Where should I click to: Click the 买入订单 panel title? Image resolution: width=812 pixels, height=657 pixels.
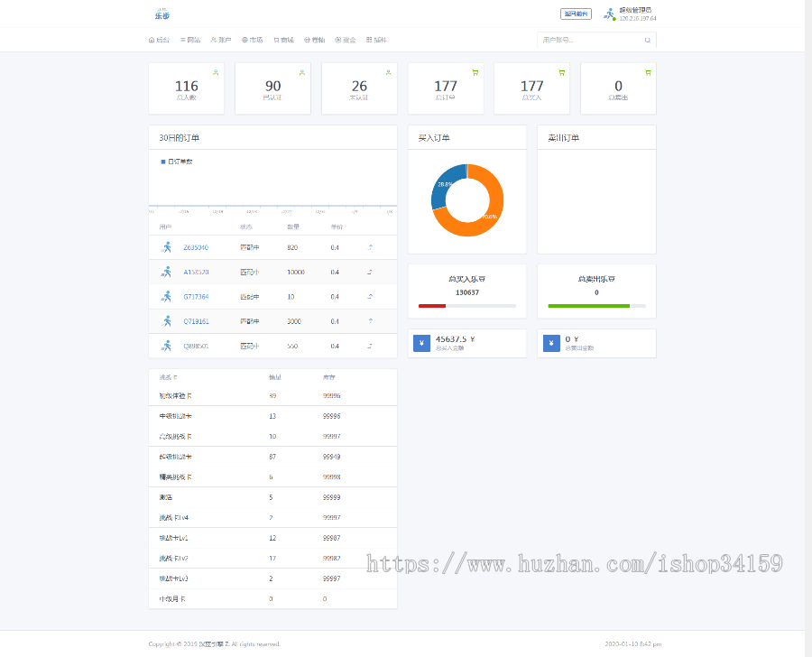[x=434, y=138]
